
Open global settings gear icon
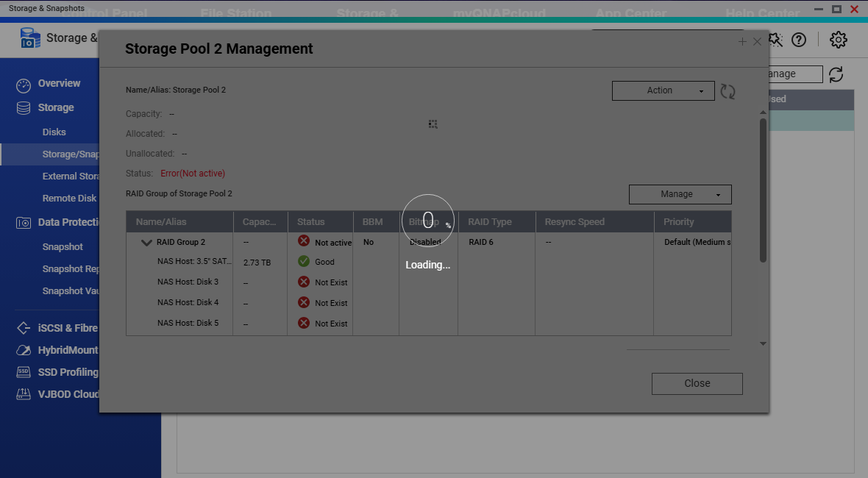[x=839, y=40]
